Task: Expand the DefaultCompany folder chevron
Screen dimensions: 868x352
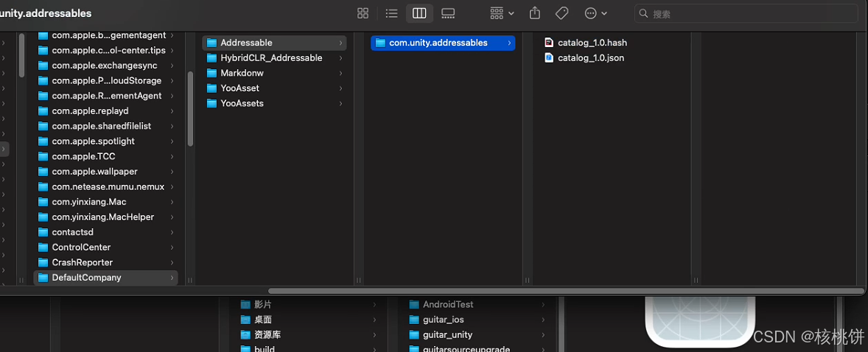Action: (172, 278)
